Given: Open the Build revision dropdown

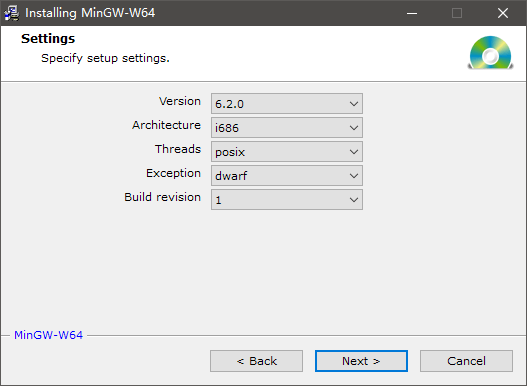Looking at the screenshot, I should [x=287, y=200].
